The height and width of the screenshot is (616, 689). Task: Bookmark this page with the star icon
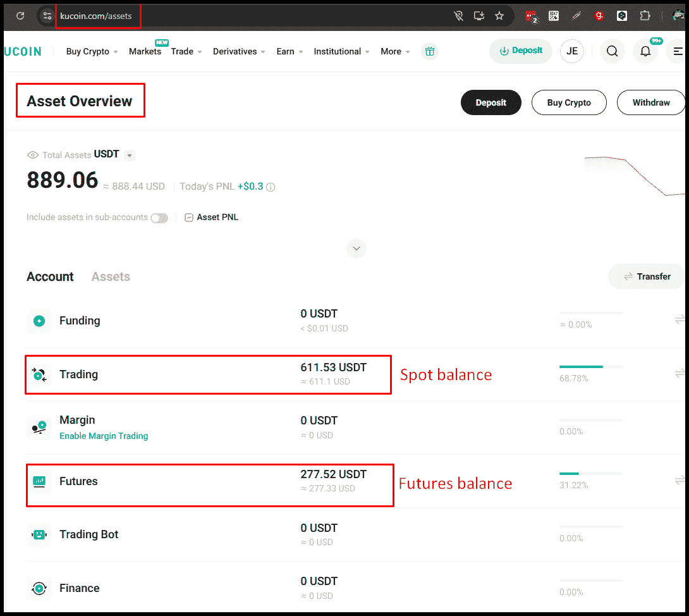click(x=499, y=16)
